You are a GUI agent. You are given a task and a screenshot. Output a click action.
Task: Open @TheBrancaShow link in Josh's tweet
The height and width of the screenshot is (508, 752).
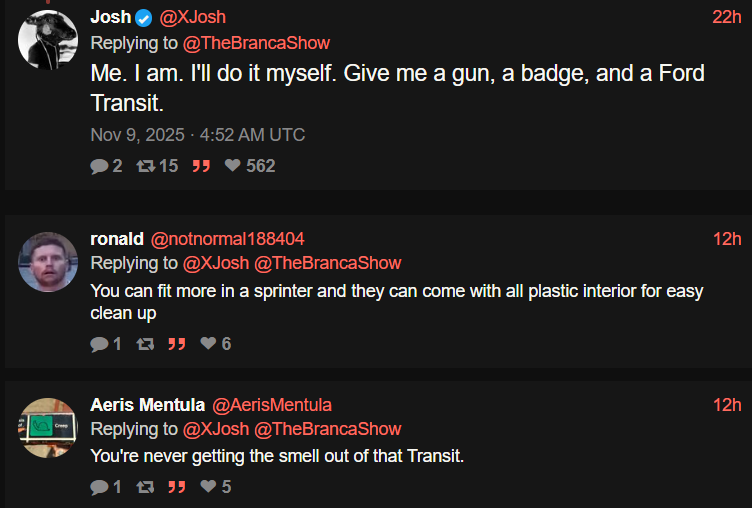[x=256, y=43]
